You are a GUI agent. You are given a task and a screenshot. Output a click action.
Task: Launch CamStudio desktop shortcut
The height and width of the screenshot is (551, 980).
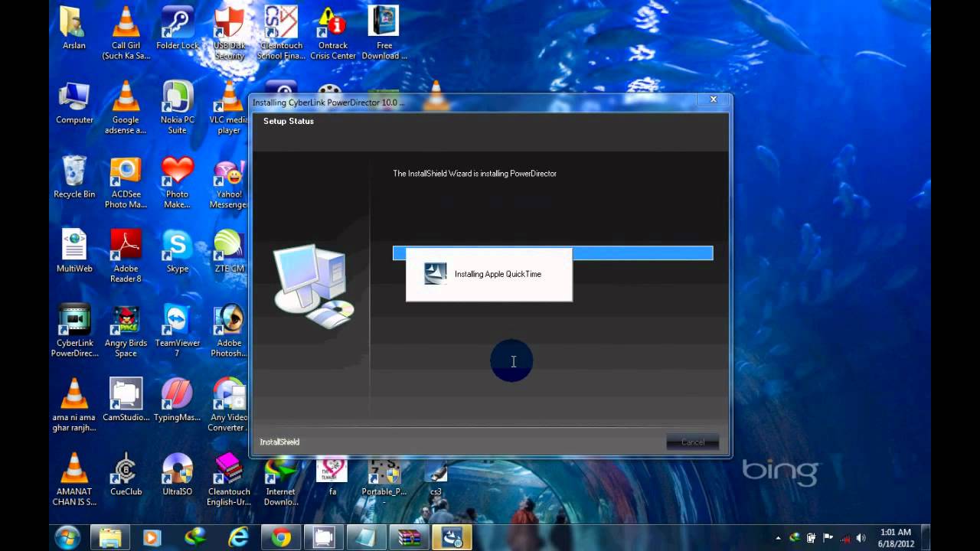tap(126, 399)
